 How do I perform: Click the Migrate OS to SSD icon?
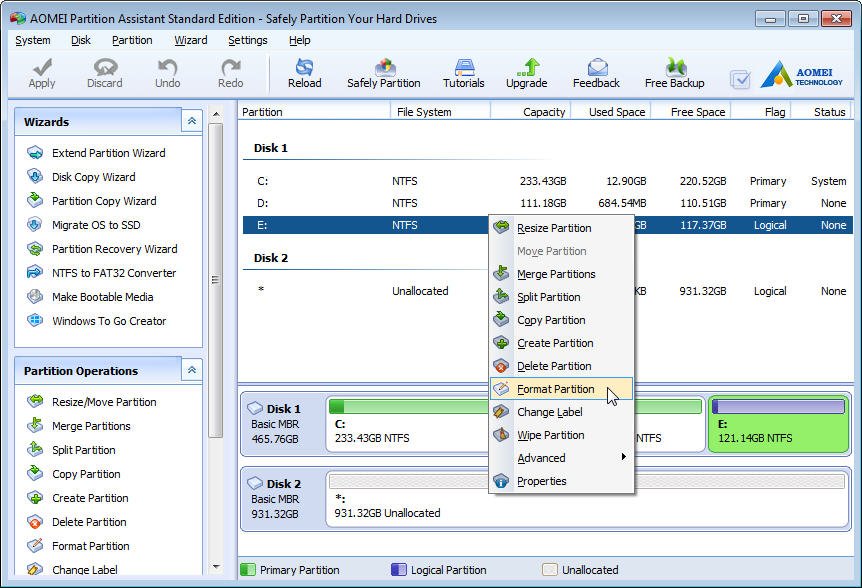(x=35, y=224)
